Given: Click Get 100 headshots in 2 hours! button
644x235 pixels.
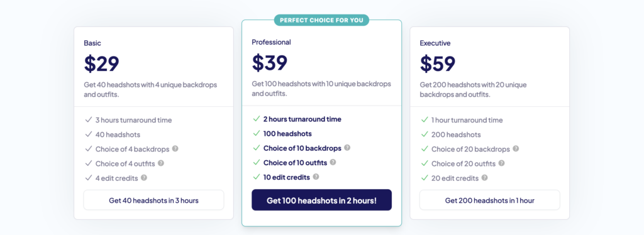Looking at the screenshot, I should point(321,200).
